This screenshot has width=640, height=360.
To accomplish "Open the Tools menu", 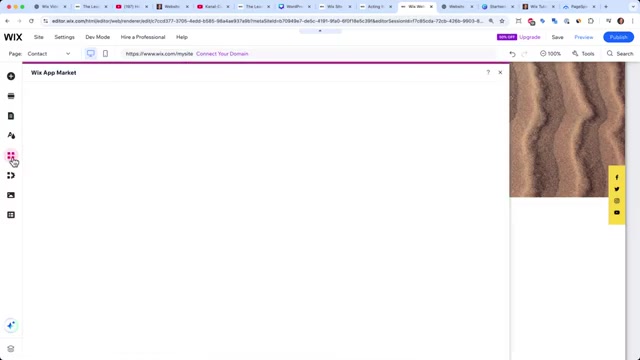I will [583, 53].
